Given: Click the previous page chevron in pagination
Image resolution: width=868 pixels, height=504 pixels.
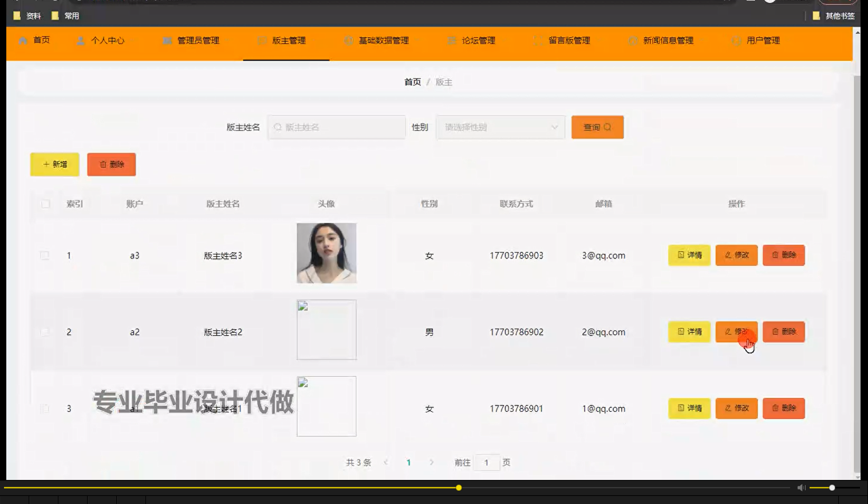Looking at the screenshot, I should [386, 462].
